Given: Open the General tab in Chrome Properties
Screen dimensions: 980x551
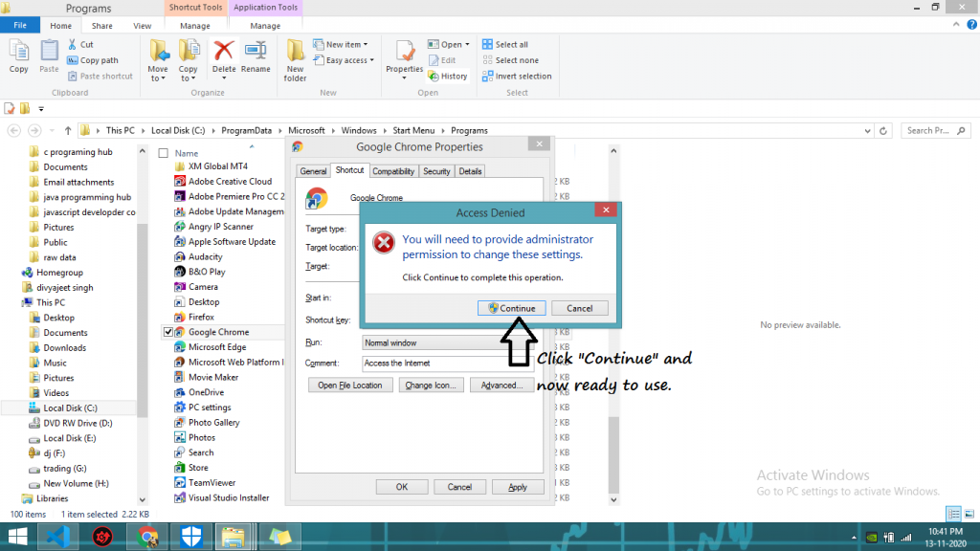Looking at the screenshot, I should (x=313, y=170).
